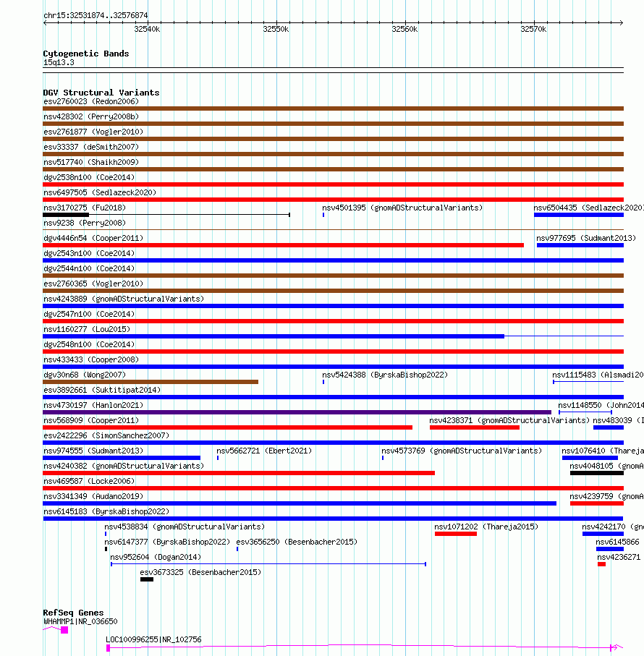Click the RefSeq Genes track title

click(x=73, y=613)
